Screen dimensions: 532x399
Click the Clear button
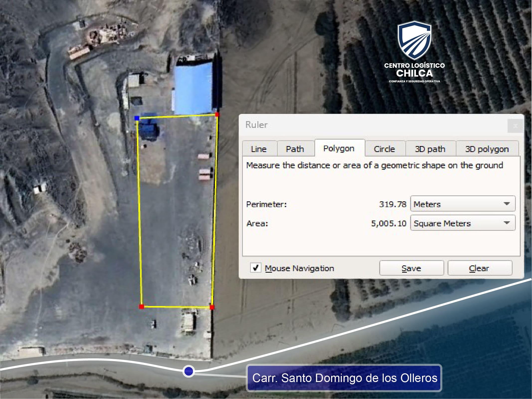480,268
